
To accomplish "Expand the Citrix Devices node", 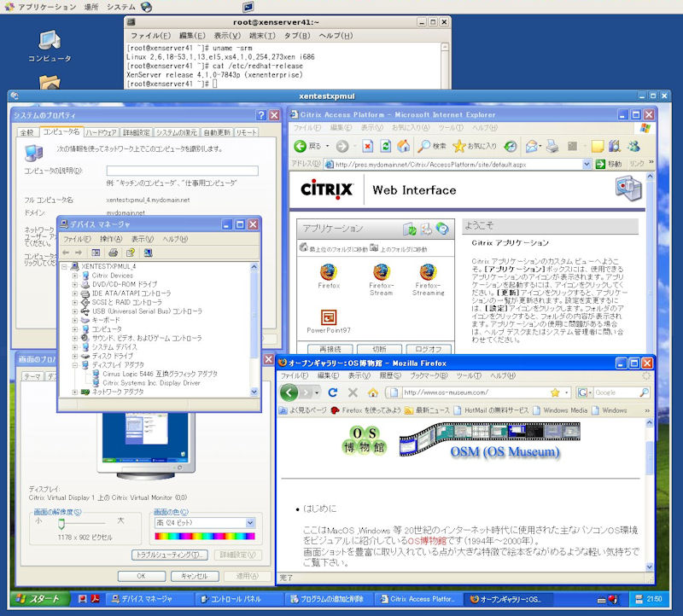I will coord(75,276).
